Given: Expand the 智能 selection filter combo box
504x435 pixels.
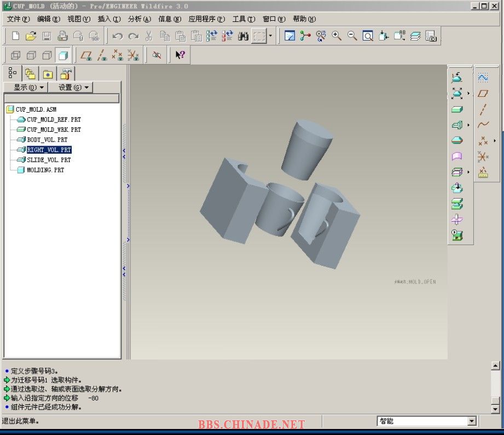Looking at the screenshot, I should 472,421.
